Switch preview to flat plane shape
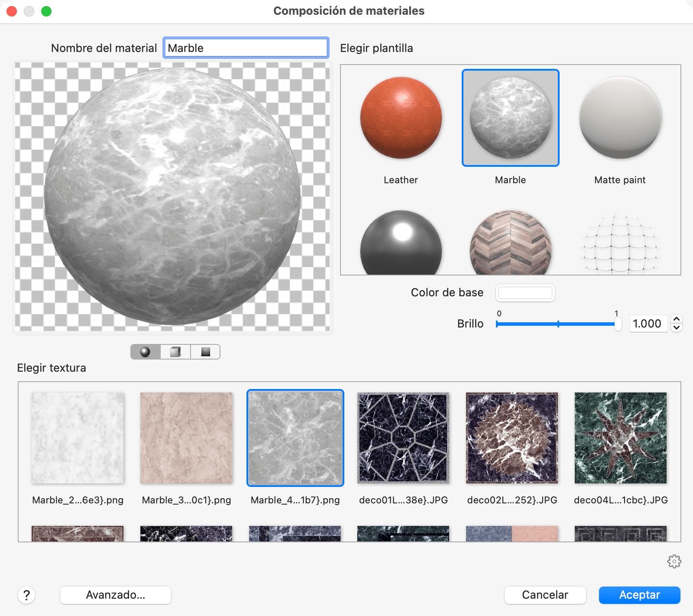This screenshot has height=616, width=693. (x=205, y=352)
